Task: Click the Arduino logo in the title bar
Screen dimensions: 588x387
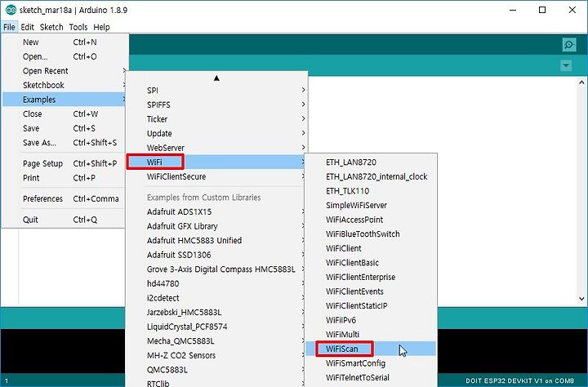Action: point(11,10)
